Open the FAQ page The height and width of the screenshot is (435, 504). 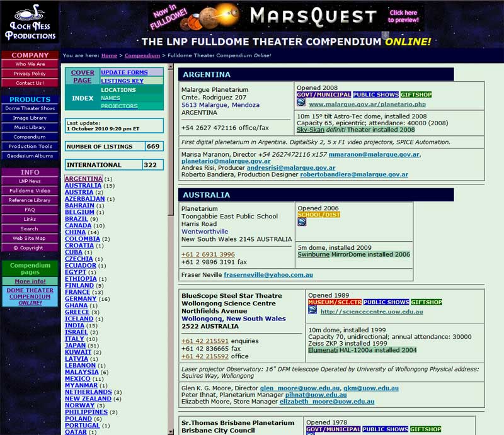[30, 210]
